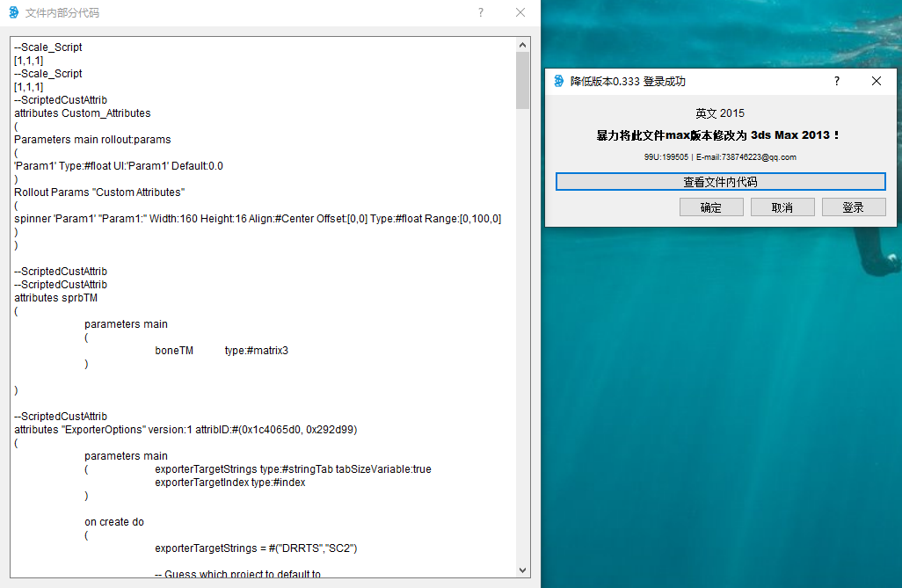Confirm with the 确定 button
Screen dimensions: 902x588
[x=711, y=207]
